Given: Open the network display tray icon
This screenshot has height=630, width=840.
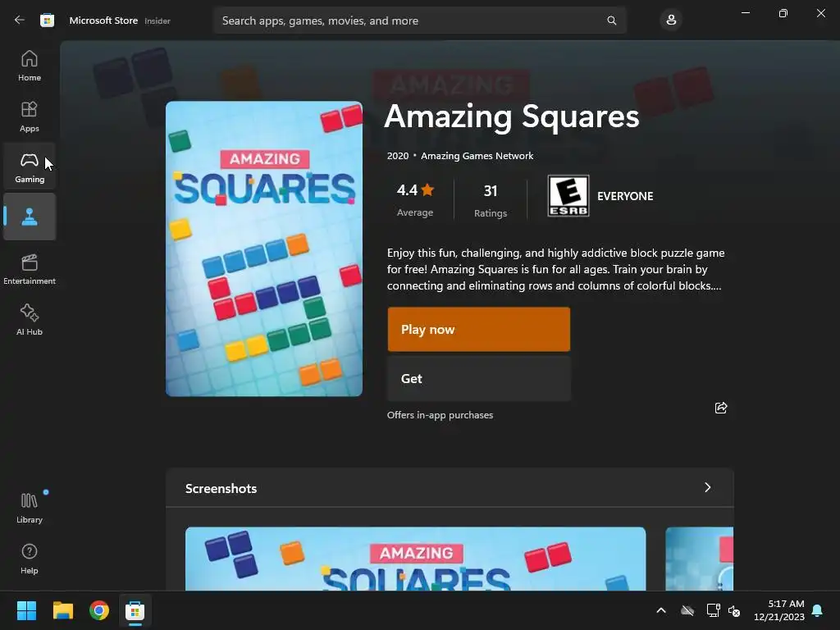Looking at the screenshot, I should point(713,610).
